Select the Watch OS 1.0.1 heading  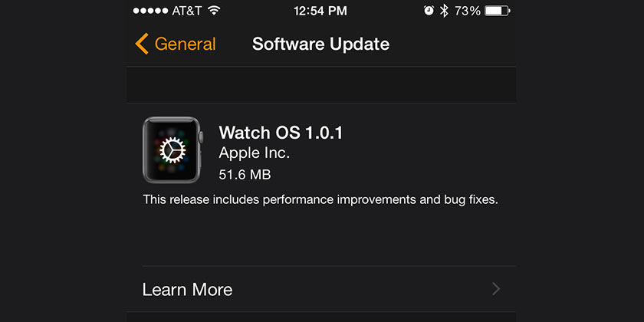pyautogui.click(x=281, y=133)
